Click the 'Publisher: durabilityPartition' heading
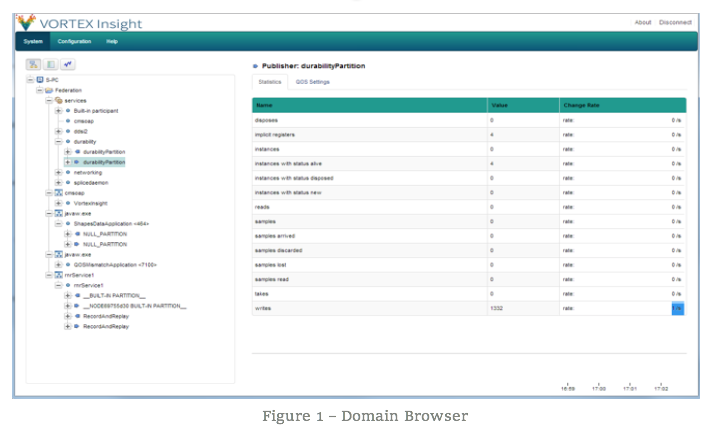This screenshot has width=710, height=444. [313, 66]
